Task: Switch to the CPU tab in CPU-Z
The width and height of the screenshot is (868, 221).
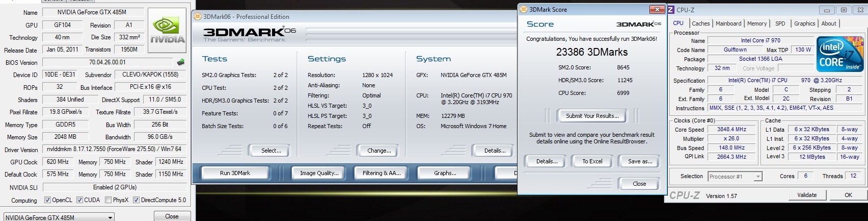Action: [x=678, y=23]
